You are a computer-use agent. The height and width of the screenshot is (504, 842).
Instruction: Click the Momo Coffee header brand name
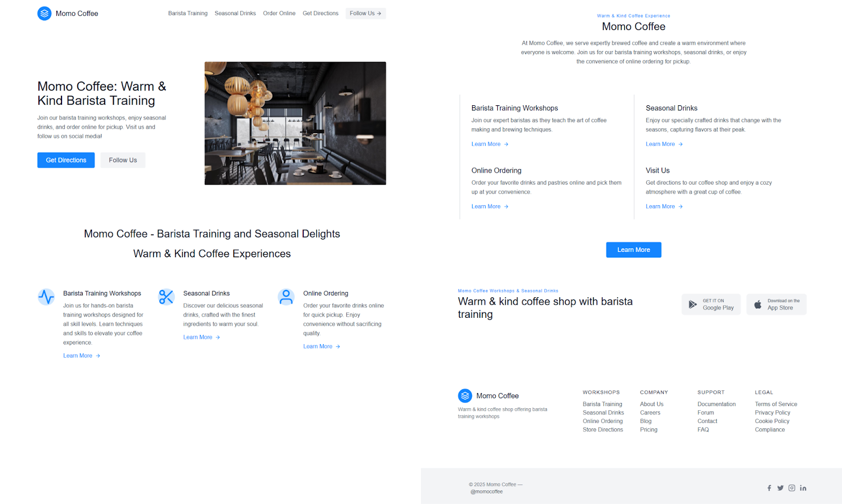click(77, 13)
